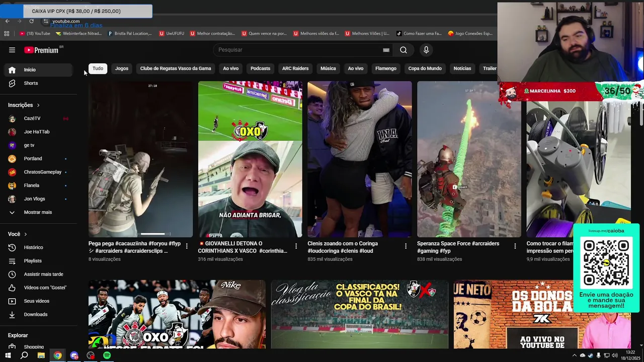Image resolution: width=644 pixels, height=362 pixels.
Task: Open the on-screen keyboard icon in search box
Action: coord(386,50)
